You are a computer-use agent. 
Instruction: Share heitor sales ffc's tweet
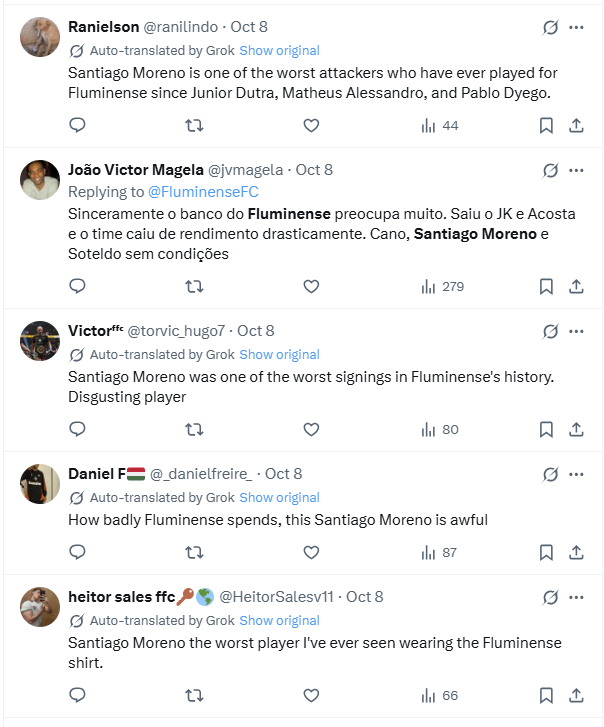click(576, 695)
